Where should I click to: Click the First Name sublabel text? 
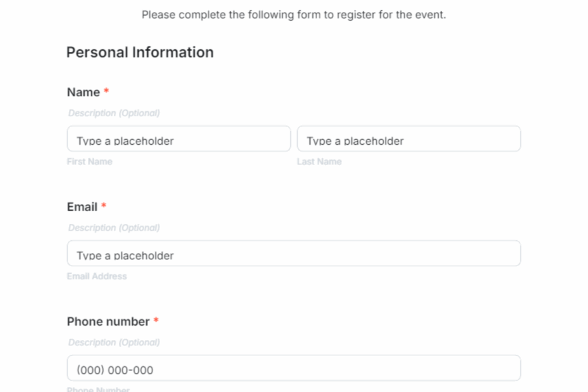[89, 161]
